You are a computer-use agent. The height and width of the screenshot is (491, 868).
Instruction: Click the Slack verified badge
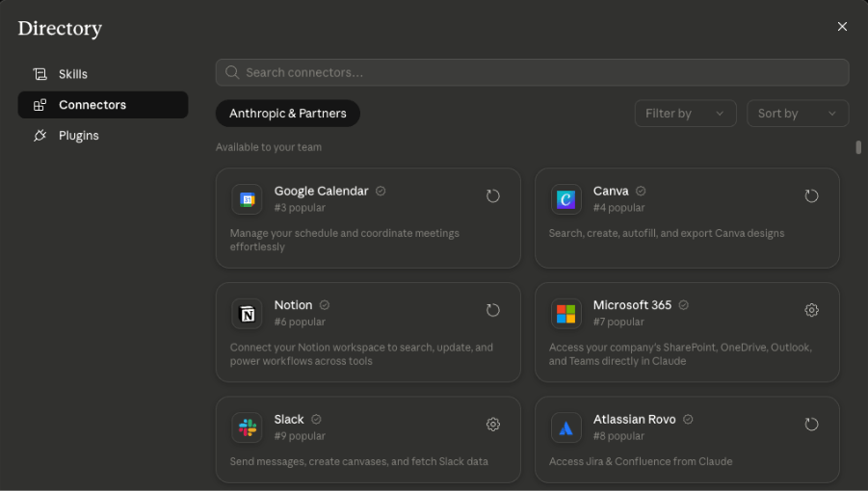[316, 419]
